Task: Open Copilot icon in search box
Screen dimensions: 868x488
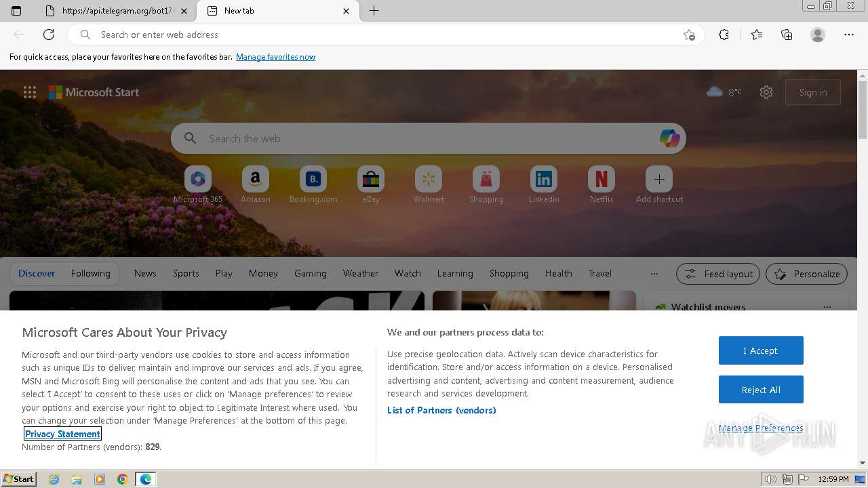Action: point(669,138)
